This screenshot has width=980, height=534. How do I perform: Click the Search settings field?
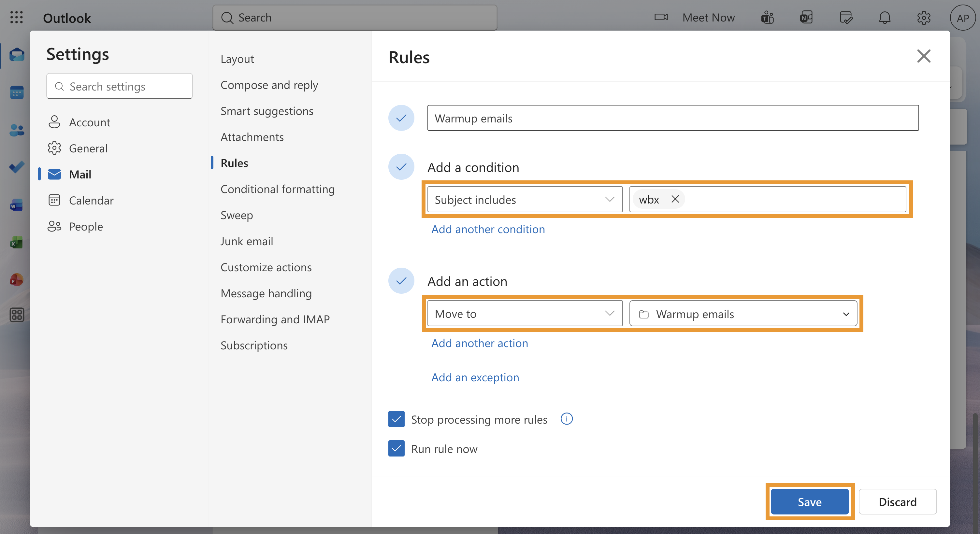pos(120,86)
